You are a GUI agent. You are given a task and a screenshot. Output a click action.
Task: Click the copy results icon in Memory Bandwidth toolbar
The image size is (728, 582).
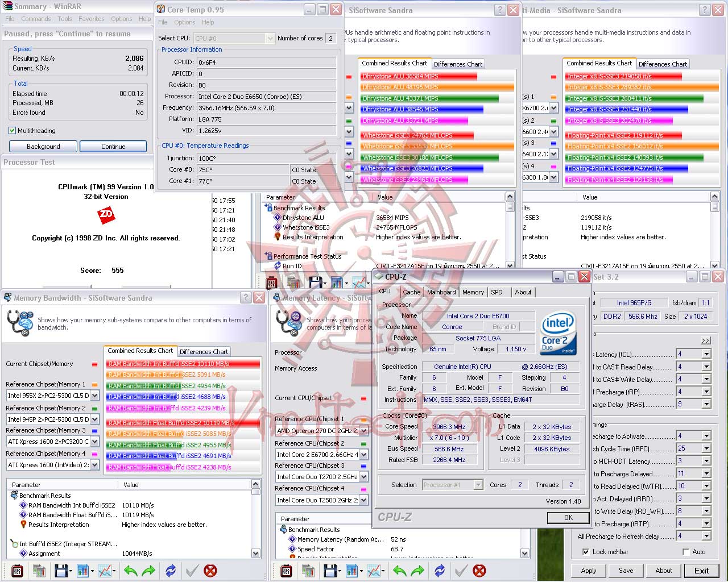pyautogui.click(x=39, y=570)
